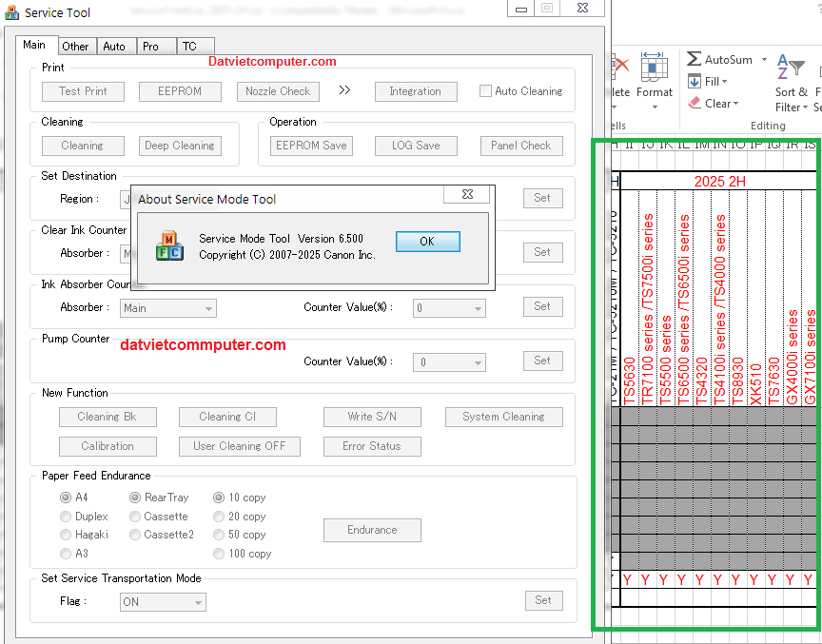
Task: Open Ink Absorber Counter Main dropdown
Action: tap(168, 308)
